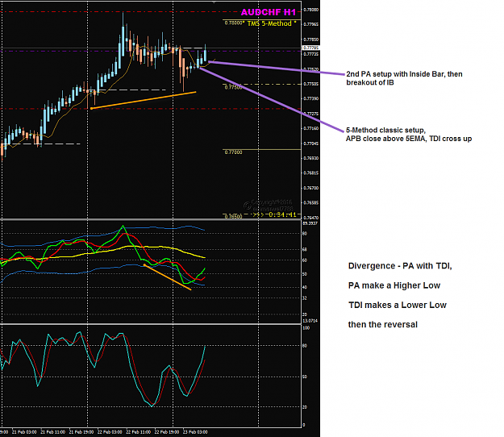Click the 'PA make a Higher Low' text
The height and width of the screenshot is (437, 504).
point(394,285)
